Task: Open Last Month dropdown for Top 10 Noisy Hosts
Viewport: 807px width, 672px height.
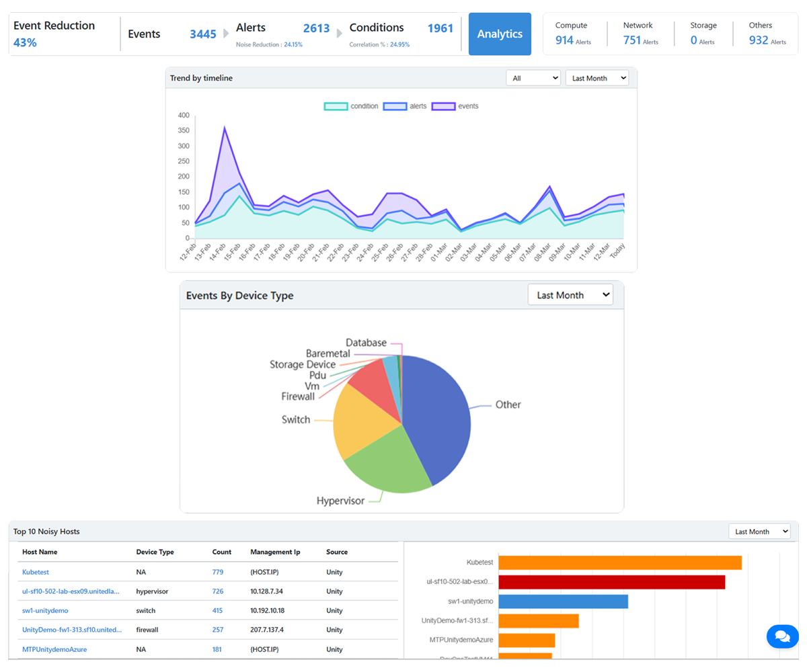Action: click(760, 532)
